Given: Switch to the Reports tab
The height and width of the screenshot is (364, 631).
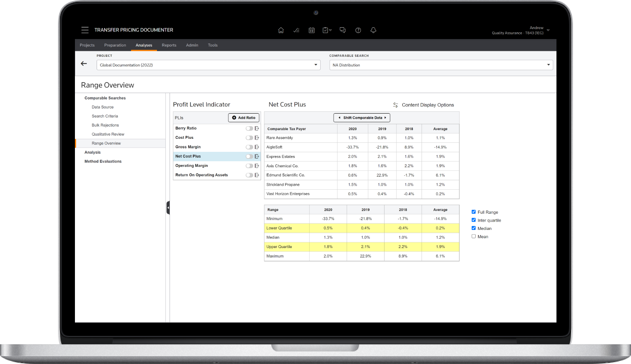Looking at the screenshot, I should 169,45.
